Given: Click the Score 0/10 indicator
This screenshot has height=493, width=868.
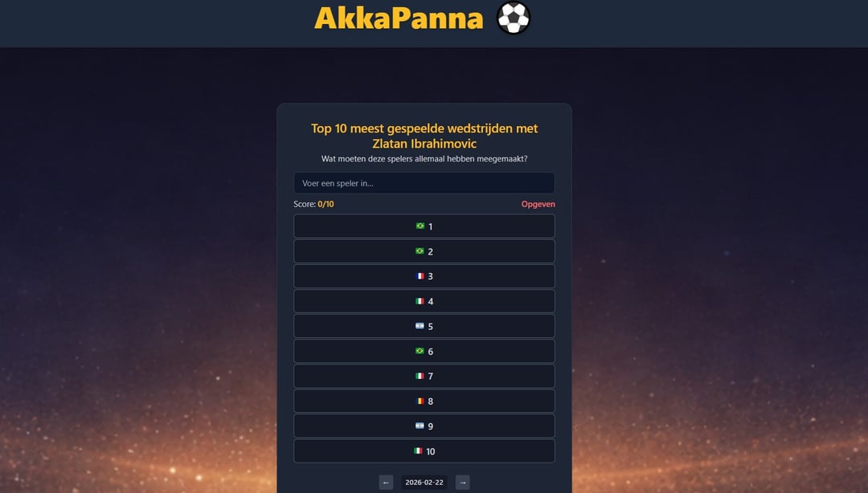Looking at the screenshot, I should [x=313, y=204].
